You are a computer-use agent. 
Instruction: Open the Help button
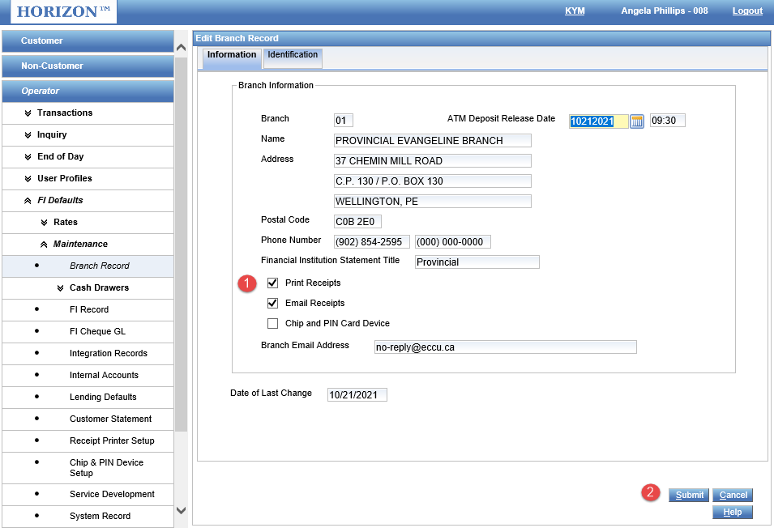733,513
